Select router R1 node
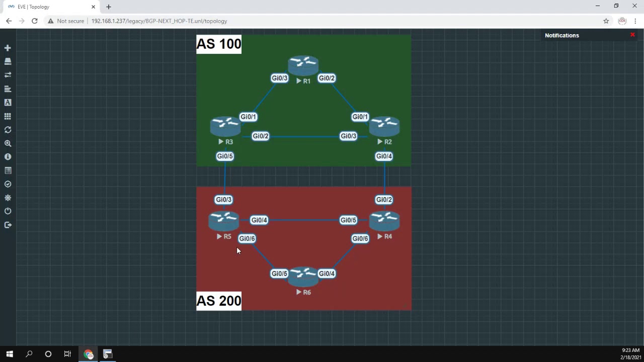Image resolution: width=644 pixels, height=362 pixels. pyautogui.click(x=303, y=66)
